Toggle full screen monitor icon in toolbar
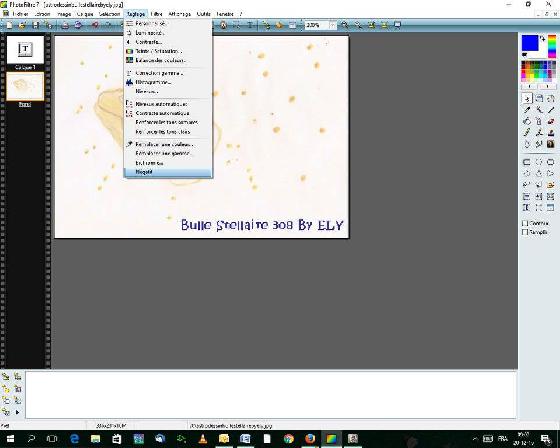The image size is (560, 448). click(x=397, y=25)
